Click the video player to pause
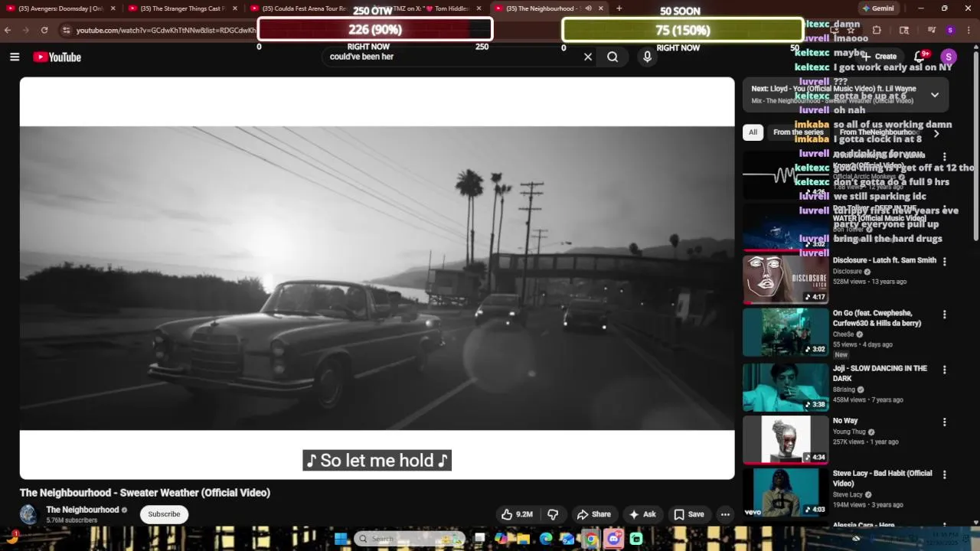The height and width of the screenshot is (551, 980). (x=377, y=278)
